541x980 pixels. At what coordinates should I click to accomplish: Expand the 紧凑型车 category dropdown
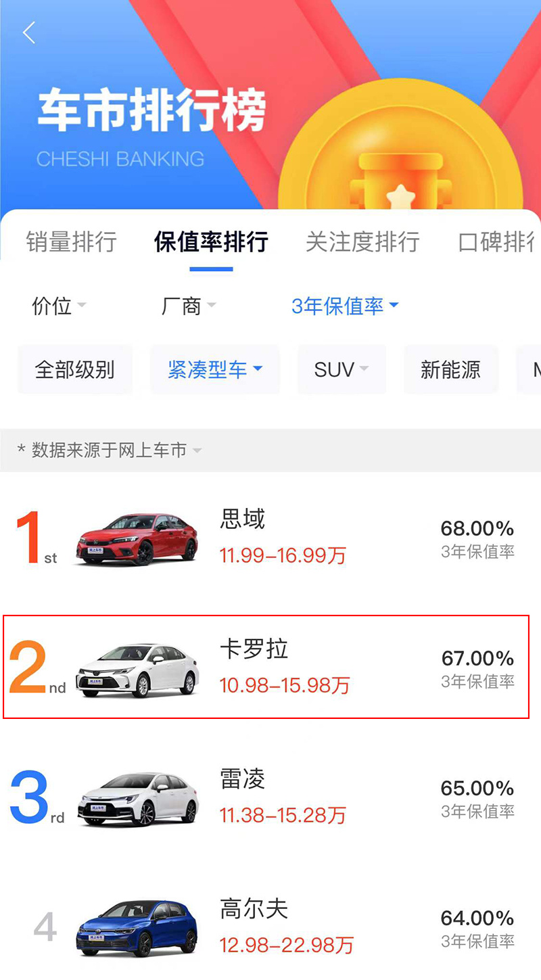[x=215, y=369]
